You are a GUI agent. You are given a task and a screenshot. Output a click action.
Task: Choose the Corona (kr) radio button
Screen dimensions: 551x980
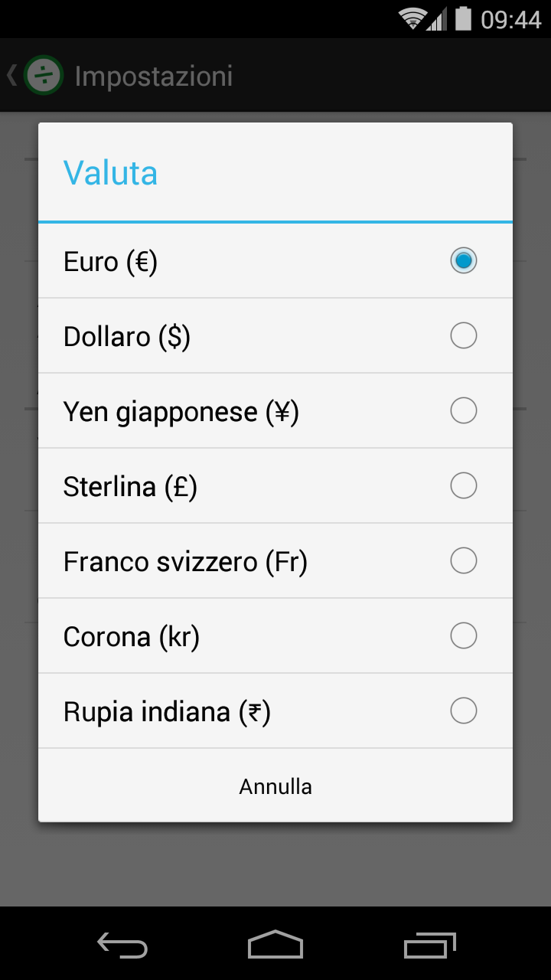point(464,635)
